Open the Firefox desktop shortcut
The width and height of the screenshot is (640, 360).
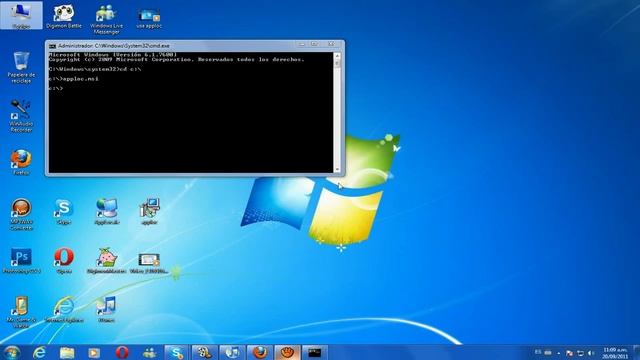coord(21,162)
